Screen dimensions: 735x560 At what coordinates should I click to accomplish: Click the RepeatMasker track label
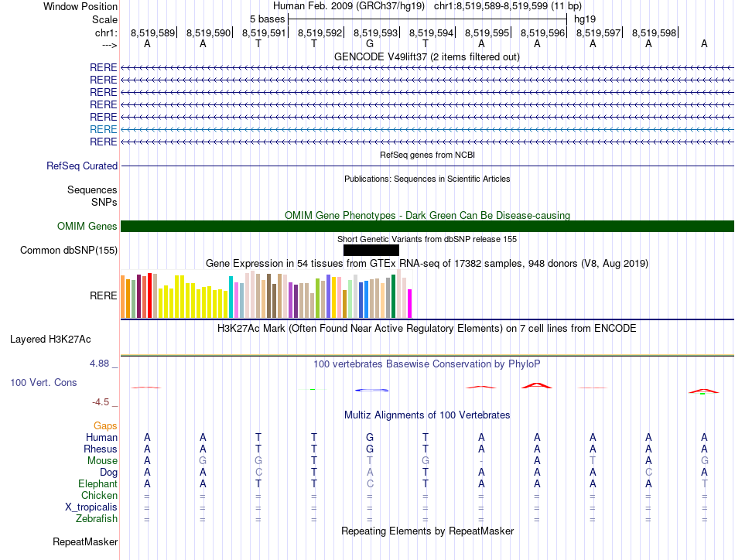coord(85,541)
